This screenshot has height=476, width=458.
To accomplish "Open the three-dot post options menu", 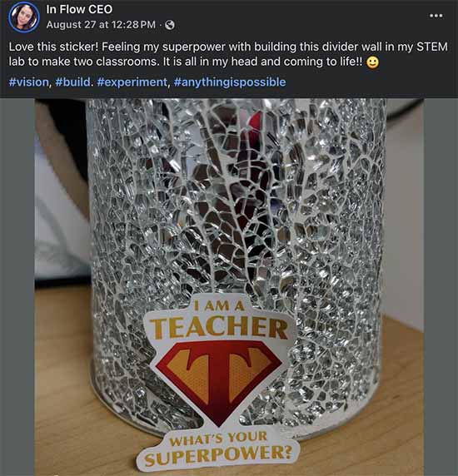I will point(436,16).
